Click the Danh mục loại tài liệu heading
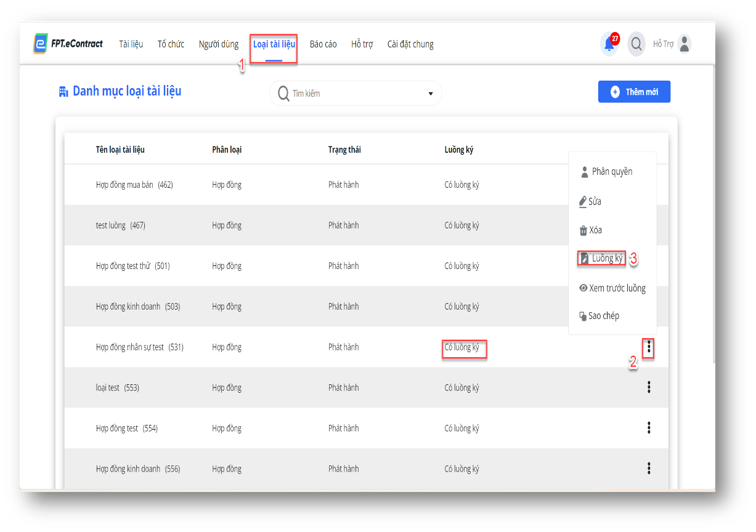 pos(127,92)
